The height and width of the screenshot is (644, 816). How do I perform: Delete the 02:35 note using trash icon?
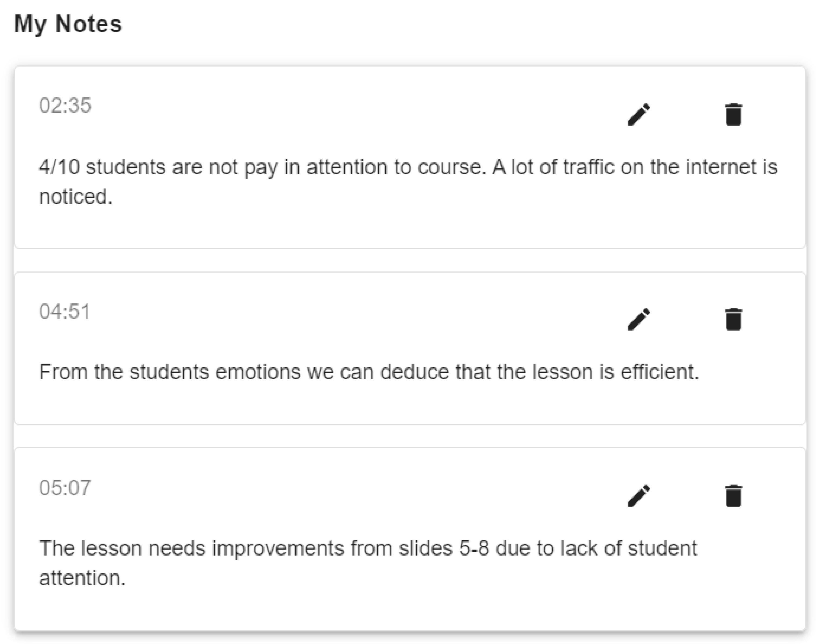pyautogui.click(x=733, y=114)
